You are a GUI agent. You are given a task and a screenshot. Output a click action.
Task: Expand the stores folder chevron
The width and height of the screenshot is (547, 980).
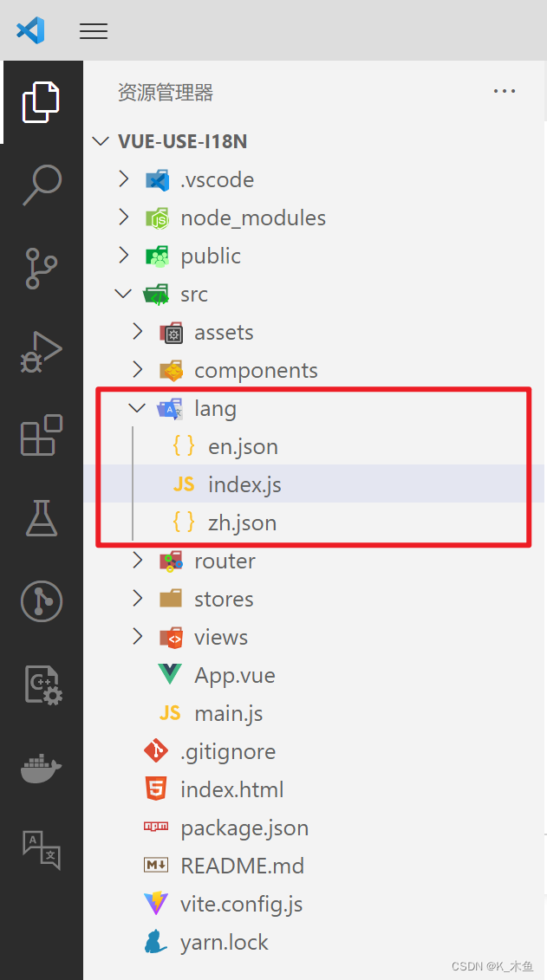(x=138, y=599)
